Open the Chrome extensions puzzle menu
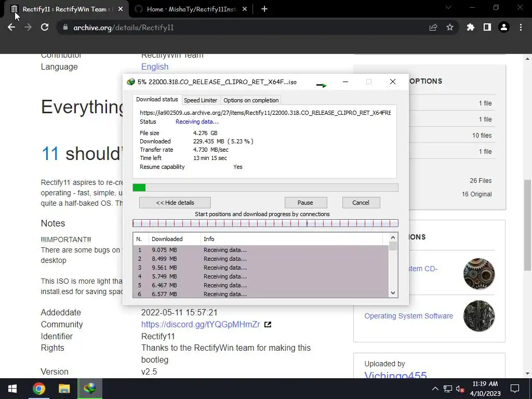Viewport: 532px width, 399px height. pyautogui.click(x=471, y=28)
